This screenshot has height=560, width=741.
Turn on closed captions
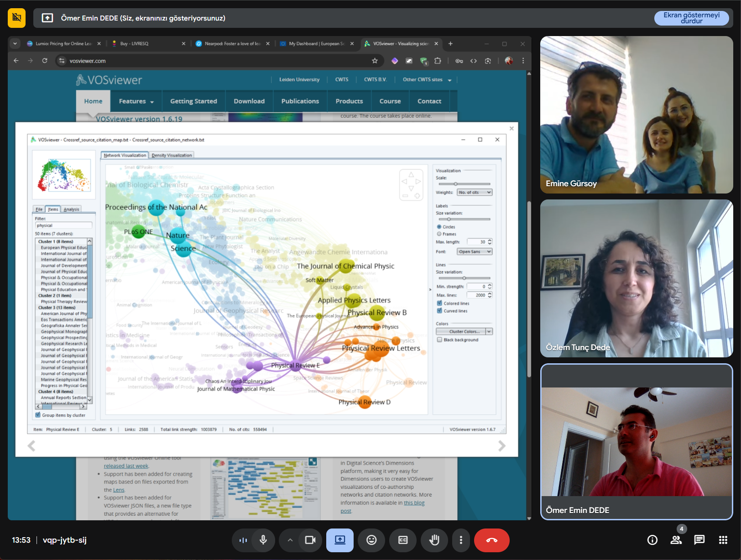click(x=403, y=540)
